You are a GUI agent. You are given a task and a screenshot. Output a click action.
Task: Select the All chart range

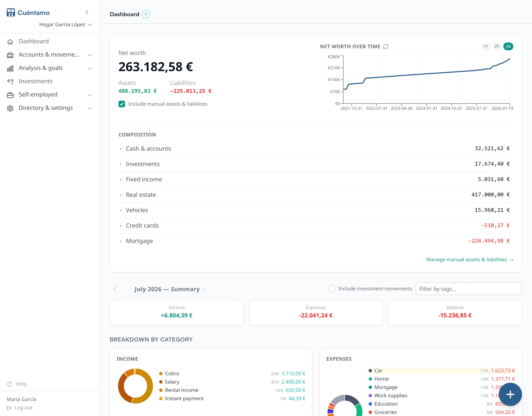(x=508, y=46)
